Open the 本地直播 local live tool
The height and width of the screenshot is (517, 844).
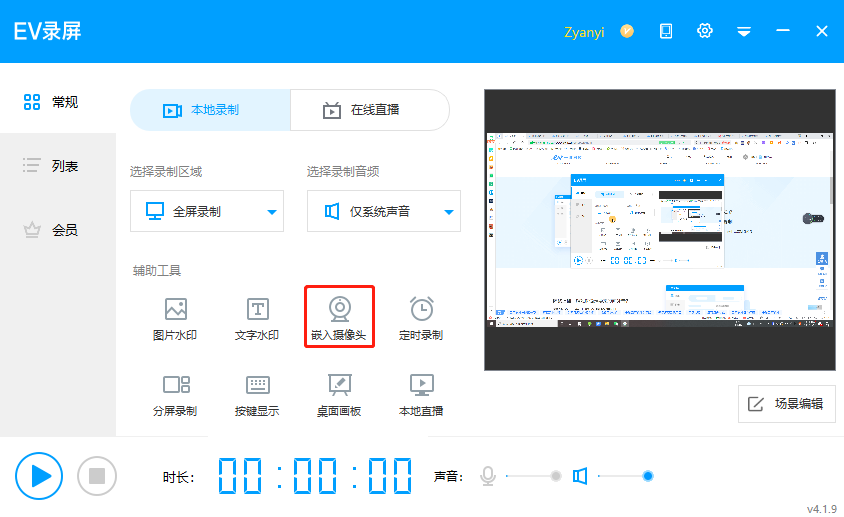tap(421, 395)
